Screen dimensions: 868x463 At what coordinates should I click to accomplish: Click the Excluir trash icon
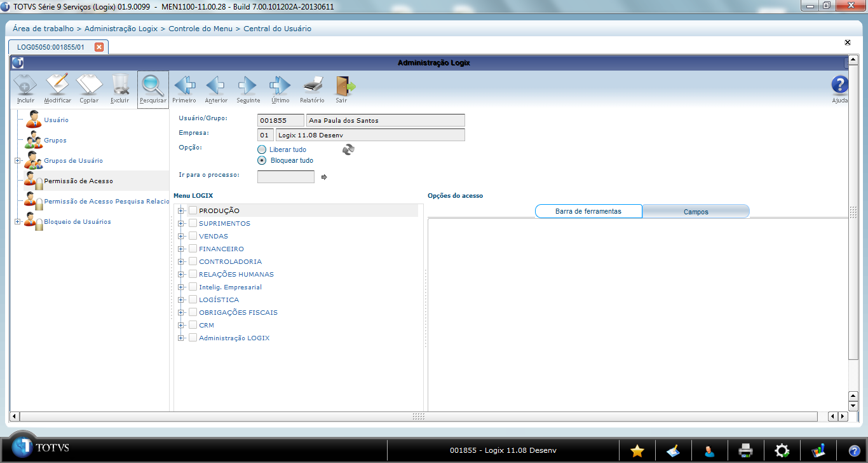click(119, 88)
